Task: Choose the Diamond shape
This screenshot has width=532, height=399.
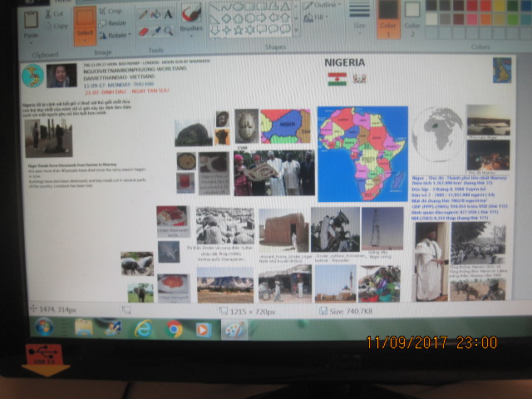Action: tap(226, 18)
